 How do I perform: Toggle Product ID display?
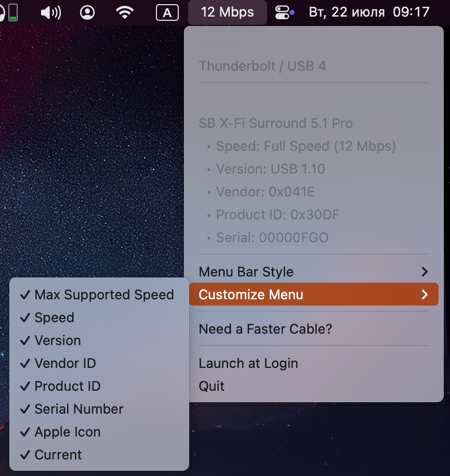click(99, 386)
